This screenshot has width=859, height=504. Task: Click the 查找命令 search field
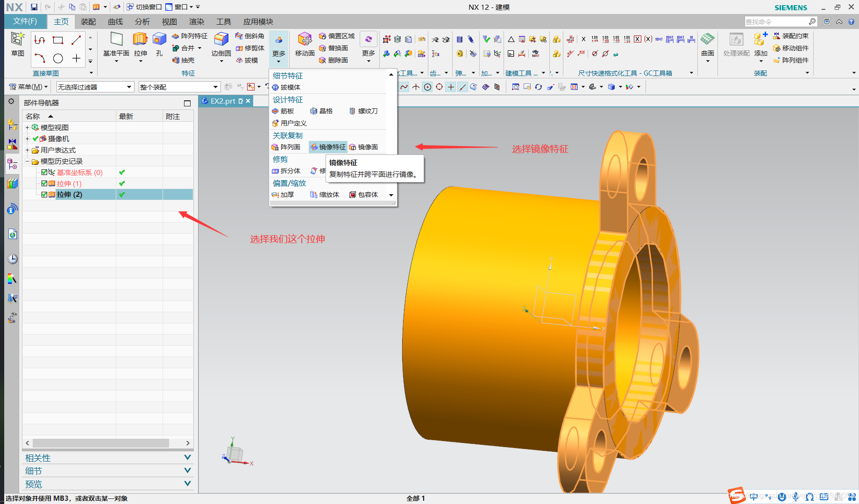point(776,21)
